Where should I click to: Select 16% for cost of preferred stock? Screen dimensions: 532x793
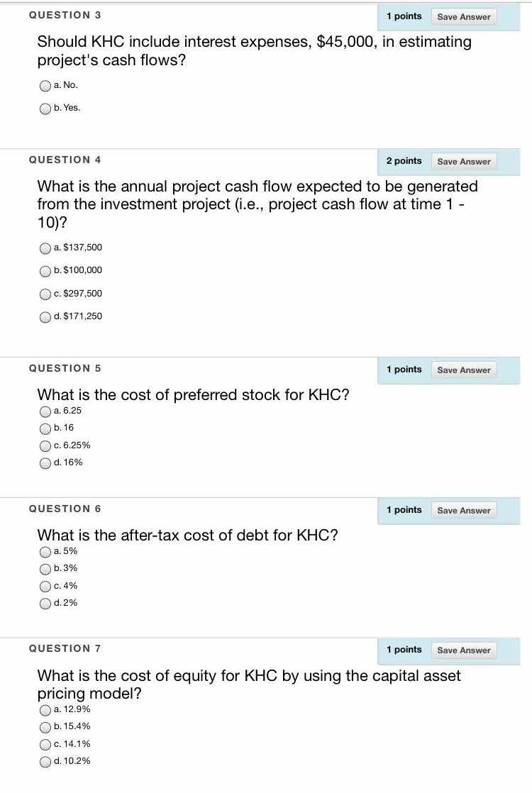coord(45,462)
